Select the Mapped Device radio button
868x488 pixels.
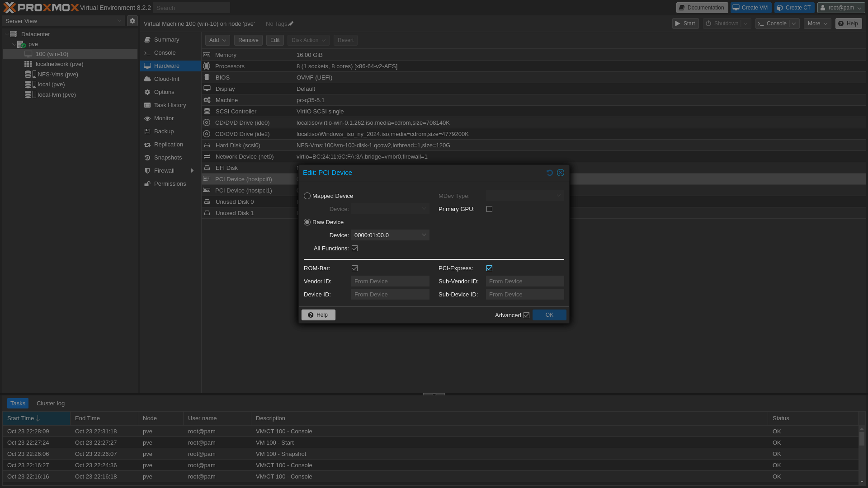(x=307, y=196)
